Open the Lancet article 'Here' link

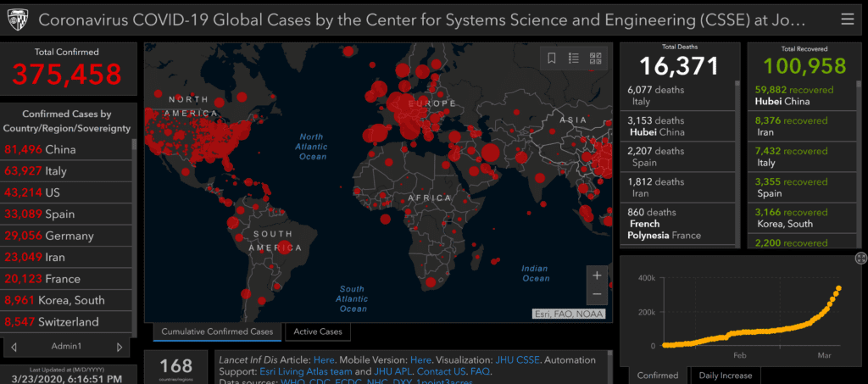point(324,359)
